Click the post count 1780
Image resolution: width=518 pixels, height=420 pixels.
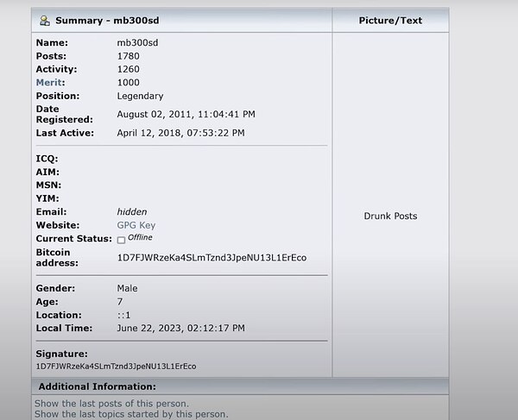128,56
